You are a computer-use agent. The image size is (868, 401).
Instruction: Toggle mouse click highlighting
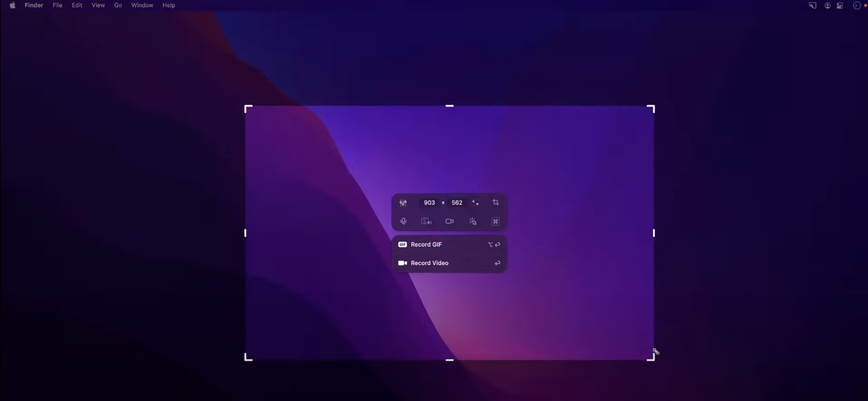click(473, 222)
